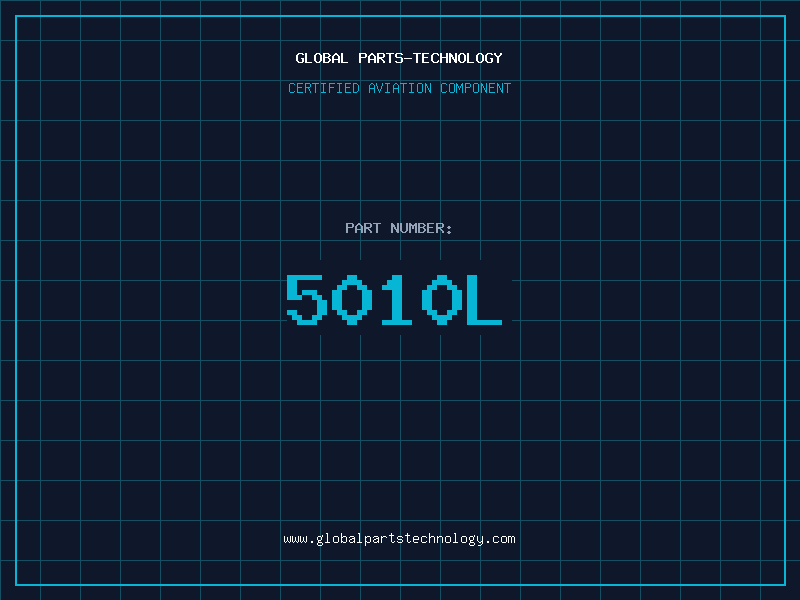
Task: Select the NUMBER: label text
Action: pos(421,228)
